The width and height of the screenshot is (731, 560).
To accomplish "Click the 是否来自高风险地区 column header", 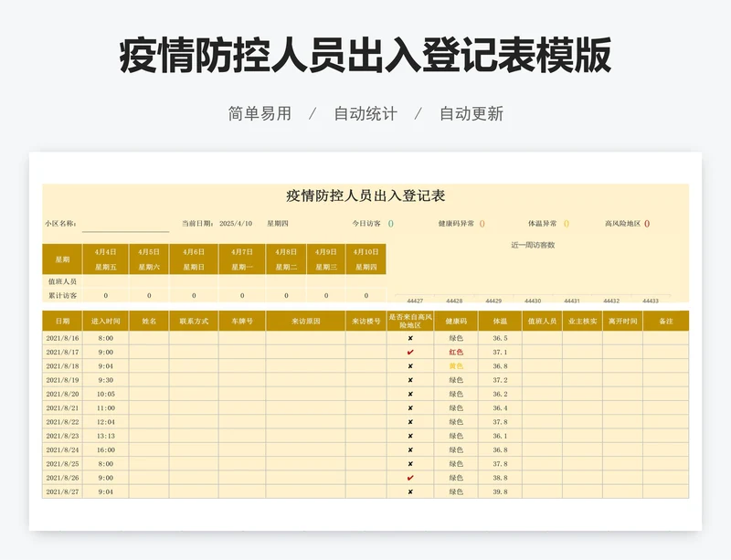I will pyautogui.click(x=410, y=322).
